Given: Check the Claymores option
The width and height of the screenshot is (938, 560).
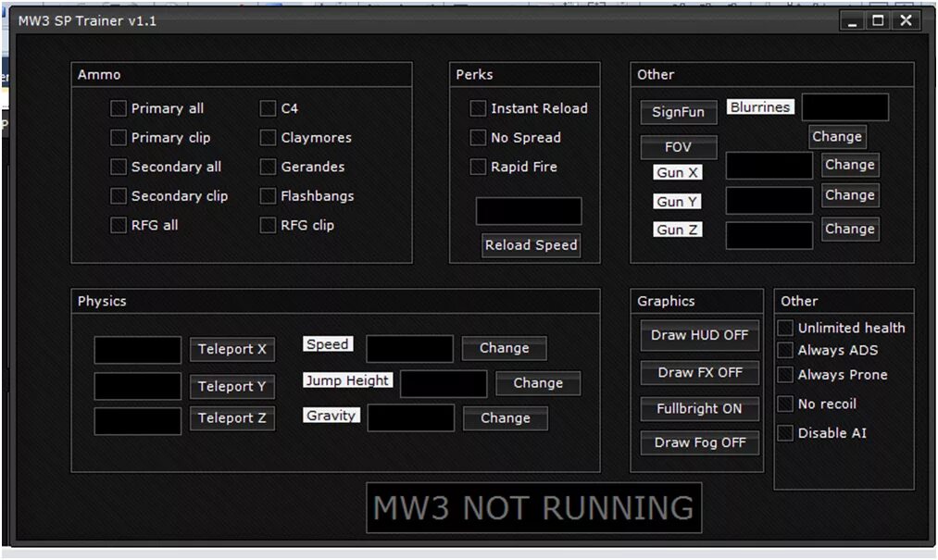Looking at the screenshot, I should 268,138.
